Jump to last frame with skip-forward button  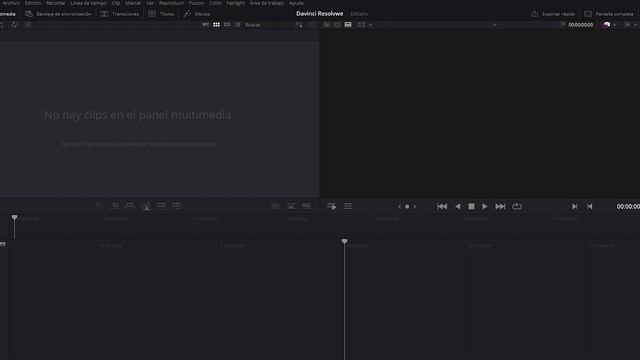[x=500, y=207]
